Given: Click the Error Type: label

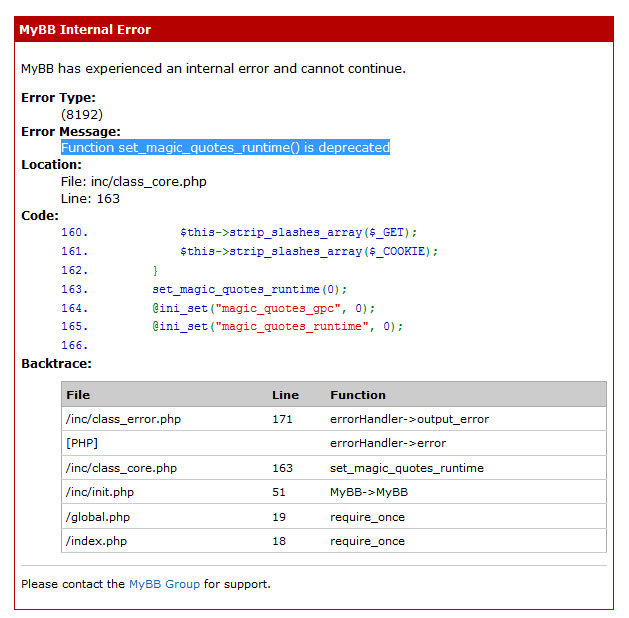Looking at the screenshot, I should (59, 98).
